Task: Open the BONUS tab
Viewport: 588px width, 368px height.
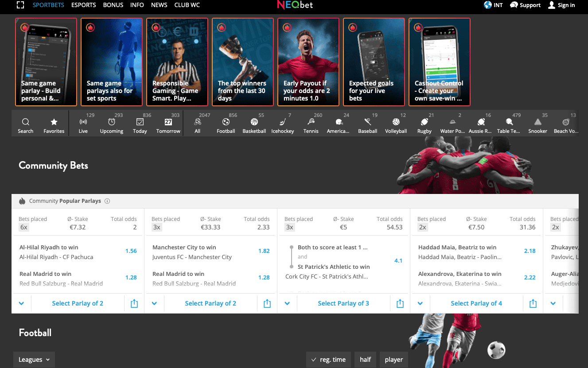Action: click(x=113, y=5)
